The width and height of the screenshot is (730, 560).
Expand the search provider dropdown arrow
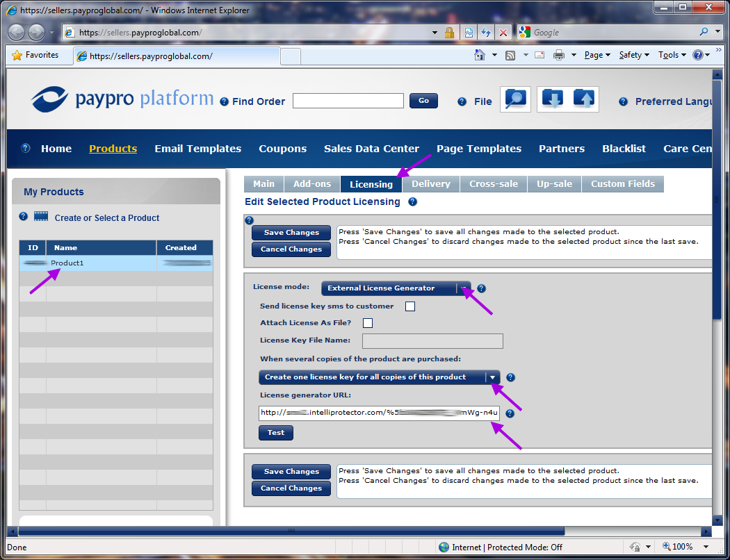(x=717, y=32)
